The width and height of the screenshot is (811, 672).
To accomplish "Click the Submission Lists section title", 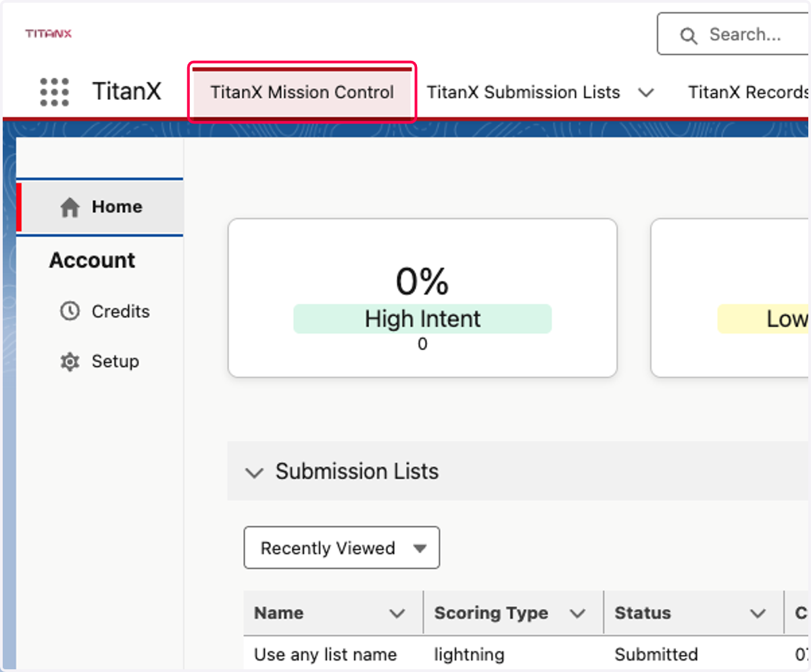I will 357,471.
